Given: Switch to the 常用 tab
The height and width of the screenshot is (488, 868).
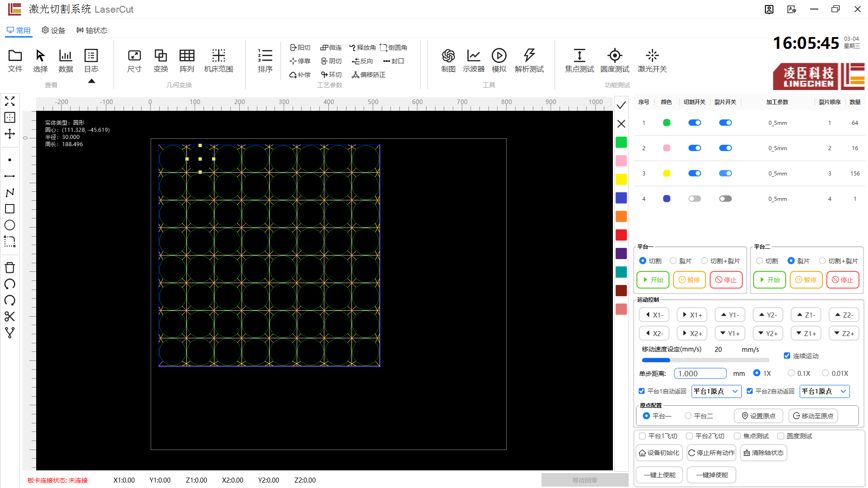Looking at the screenshot, I should (x=19, y=30).
